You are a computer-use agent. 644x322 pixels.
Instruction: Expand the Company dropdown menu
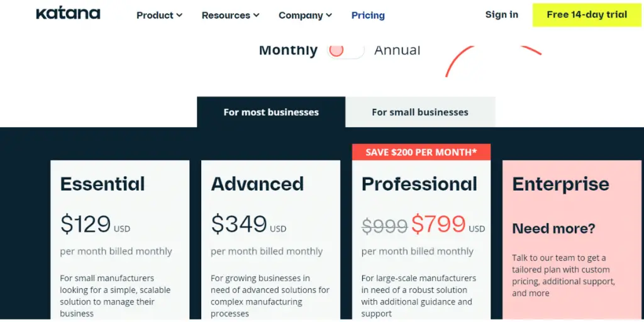[305, 15]
